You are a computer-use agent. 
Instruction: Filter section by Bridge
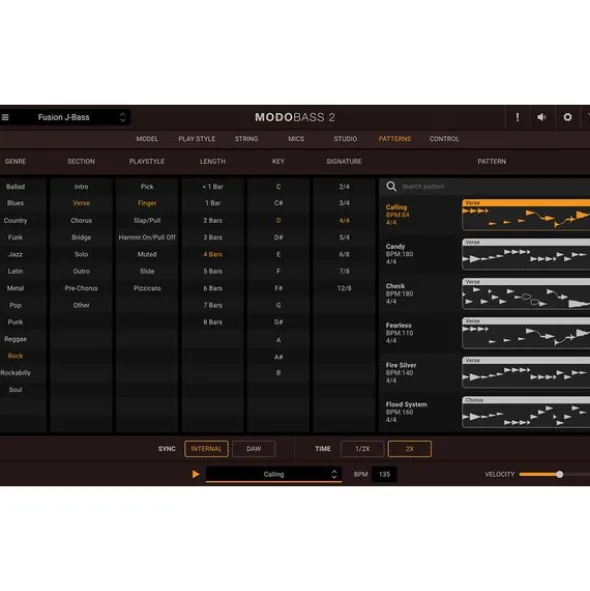(81, 237)
